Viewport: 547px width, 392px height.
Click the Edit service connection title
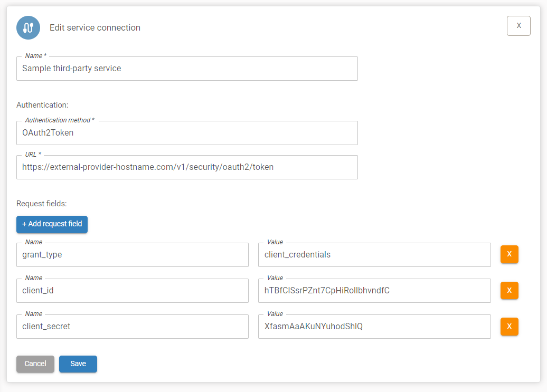point(95,27)
